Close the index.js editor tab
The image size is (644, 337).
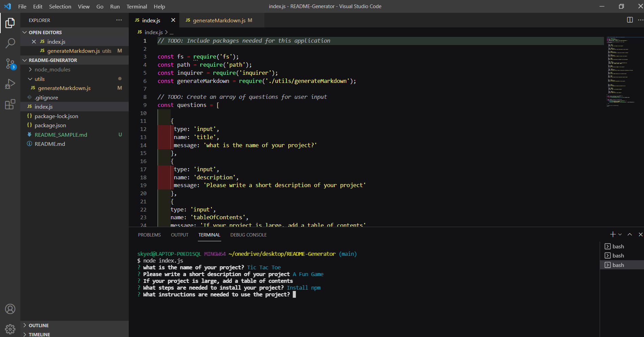pos(173,20)
